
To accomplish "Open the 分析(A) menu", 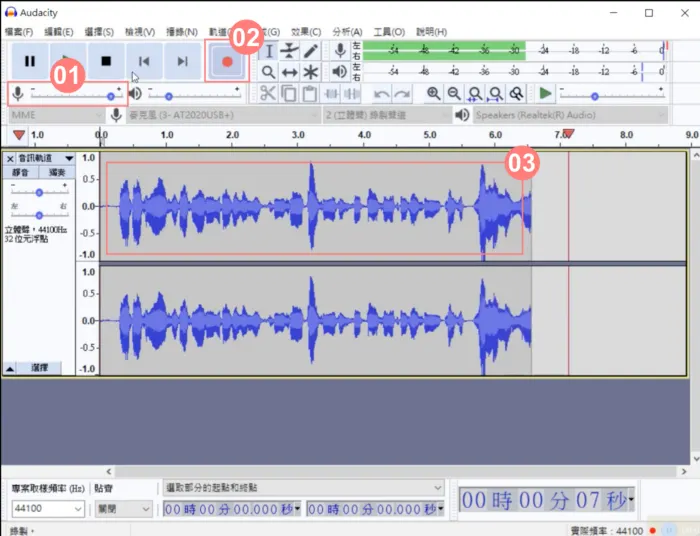I will pyautogui.click(x=346, y=32).
